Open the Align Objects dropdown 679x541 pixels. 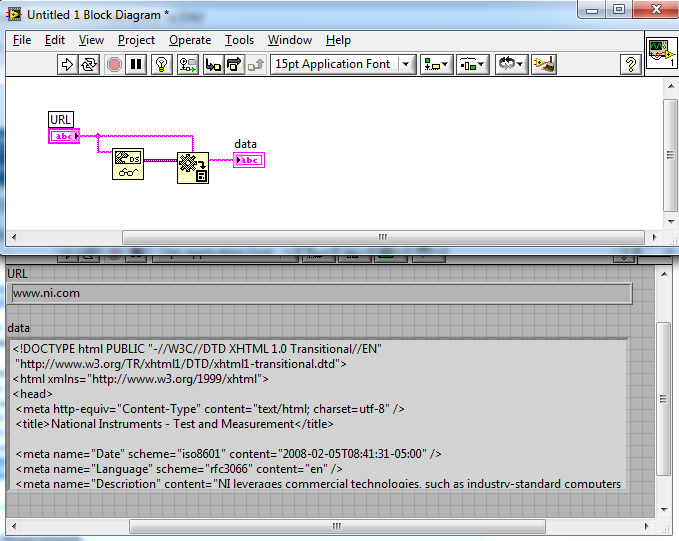pos(436,65)
